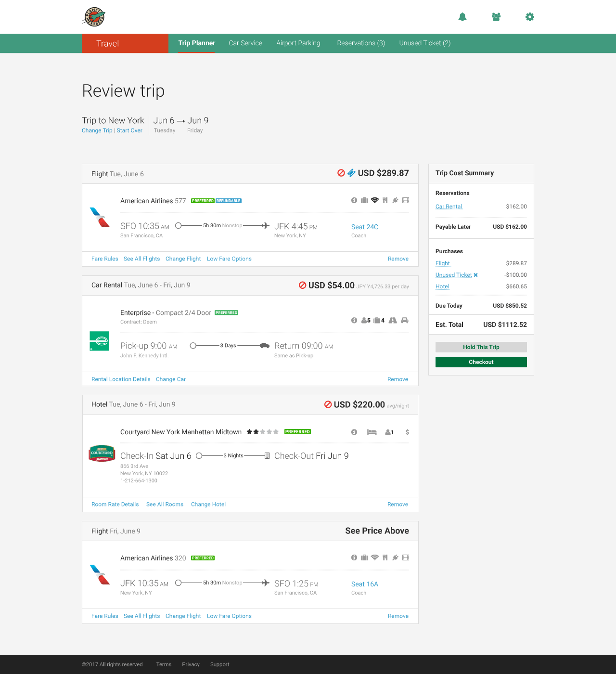Click power outlet icon for flight 577
The image size is (616, 674).
pos(395,200)
